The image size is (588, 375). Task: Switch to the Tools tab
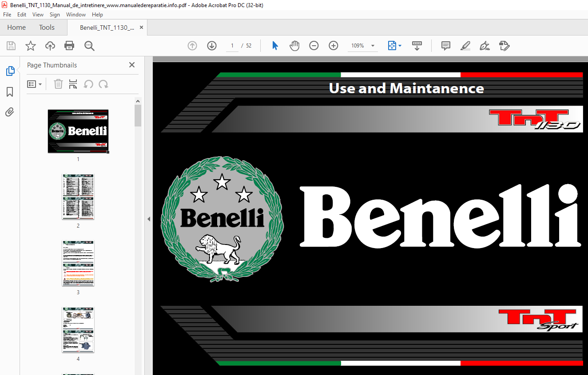(x=47, y=28)
